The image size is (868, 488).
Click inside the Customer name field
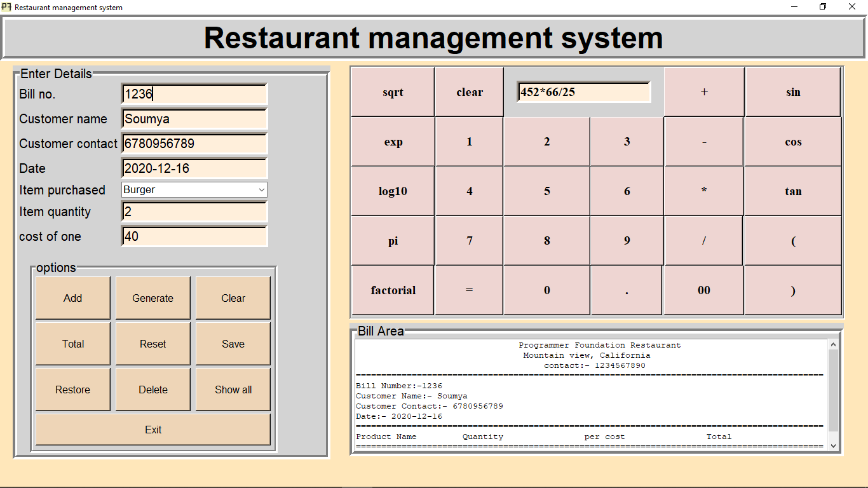tap(194, 118)
